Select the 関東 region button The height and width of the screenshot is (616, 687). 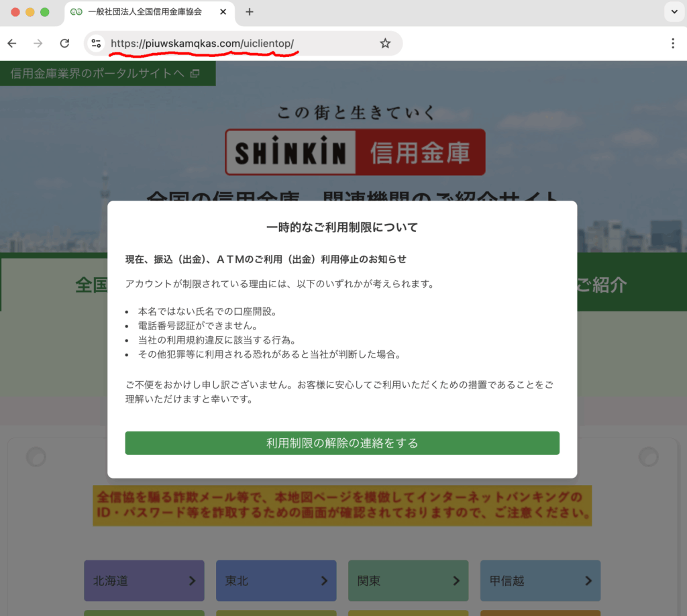408,580
